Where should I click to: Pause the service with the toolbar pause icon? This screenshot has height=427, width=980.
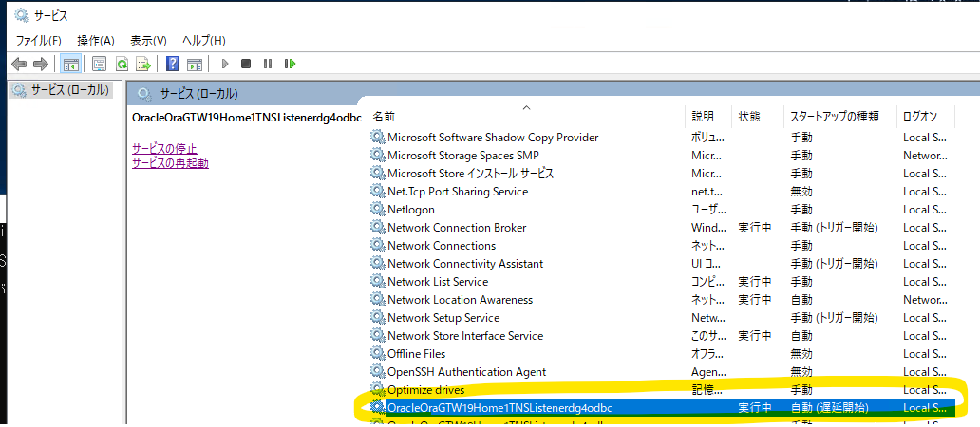[268, 64]
